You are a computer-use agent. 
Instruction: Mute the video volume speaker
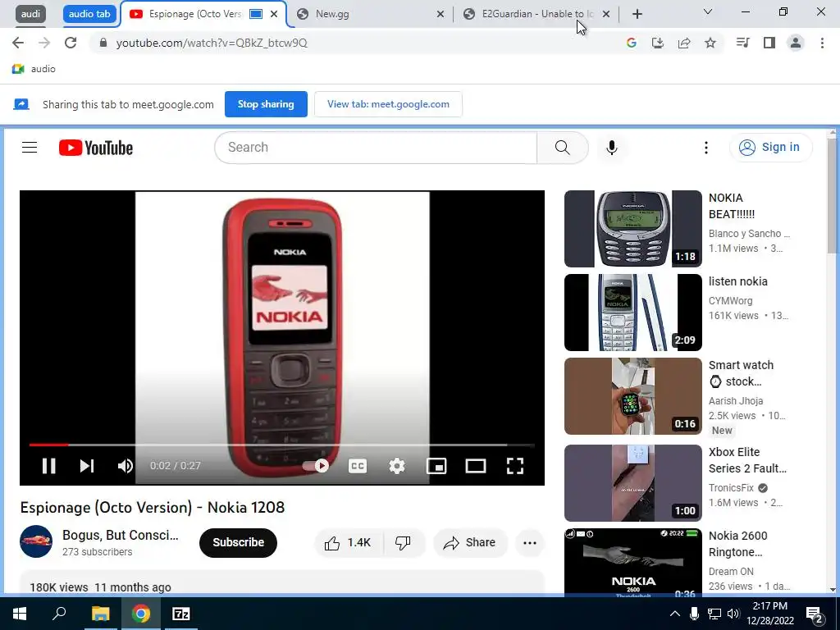[x=126, y=466]
